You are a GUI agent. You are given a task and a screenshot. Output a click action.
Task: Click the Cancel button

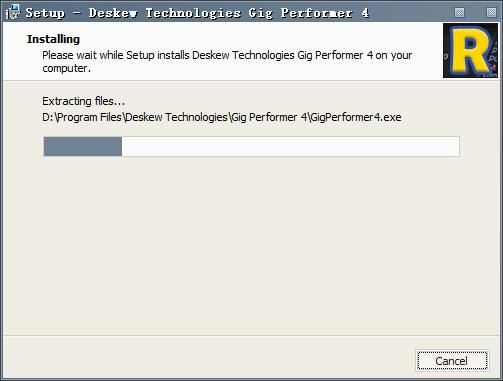pyautogui.click(x=452, y=361)
